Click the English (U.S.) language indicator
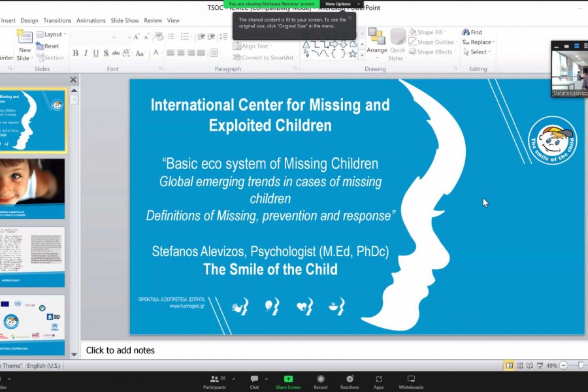Screen dimensions: 588x392 coord(44,365)
